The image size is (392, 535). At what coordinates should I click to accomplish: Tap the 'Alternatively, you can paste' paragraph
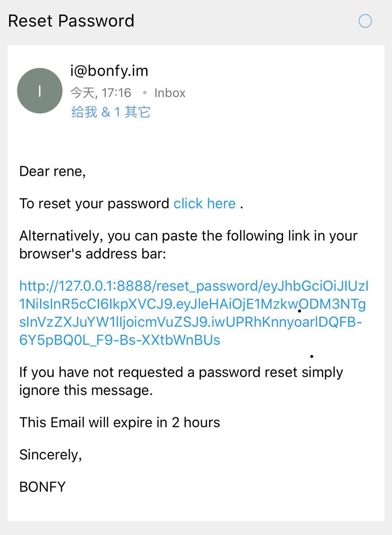[188, 236]
